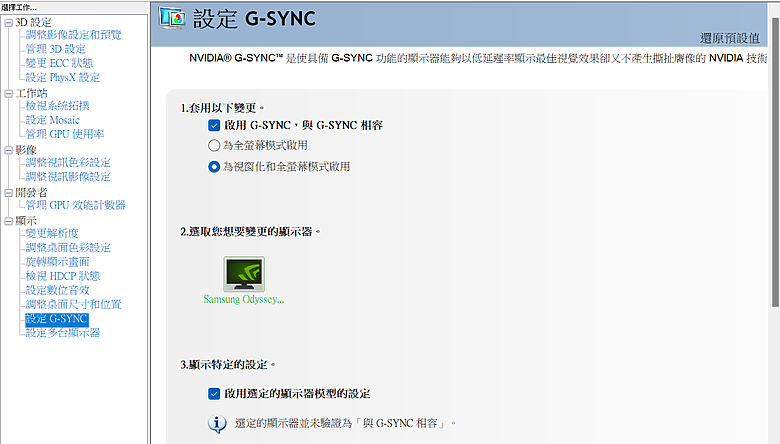780x444 pixels.
Task: Toggle 啟用 G-SYNC, 與 G-SYNC 相容 checkbox
Action: (x=214, y=125)
